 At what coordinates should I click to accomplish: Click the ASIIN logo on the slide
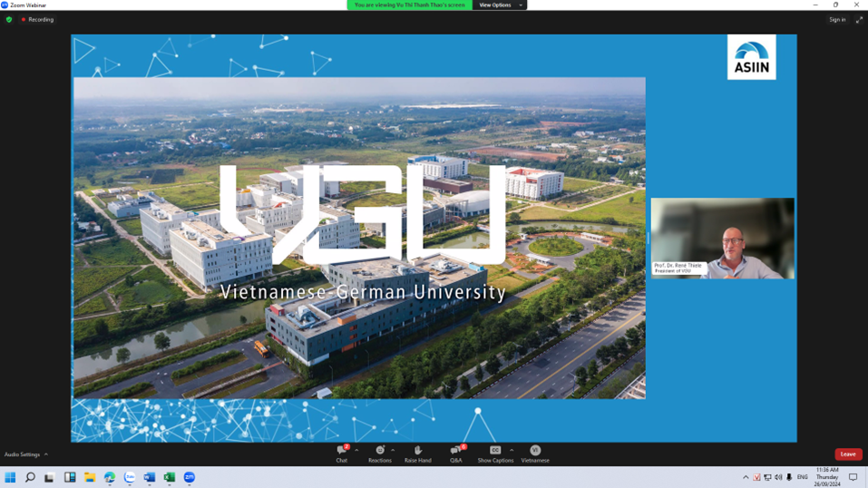[x=751, y=57]
